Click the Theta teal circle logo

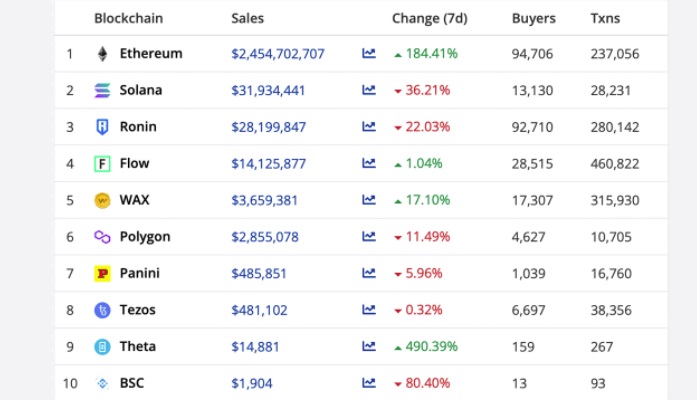pyautogui.click(x=102, y=347)
